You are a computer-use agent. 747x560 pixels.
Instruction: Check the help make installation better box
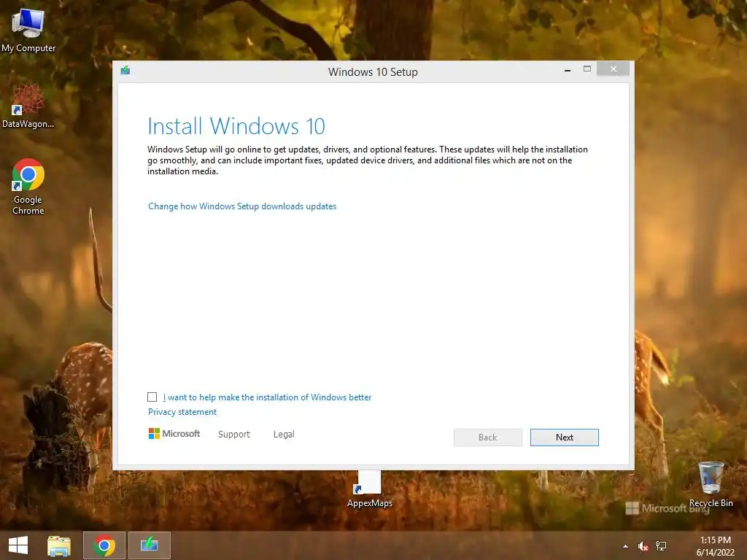[x=152, y=397]
